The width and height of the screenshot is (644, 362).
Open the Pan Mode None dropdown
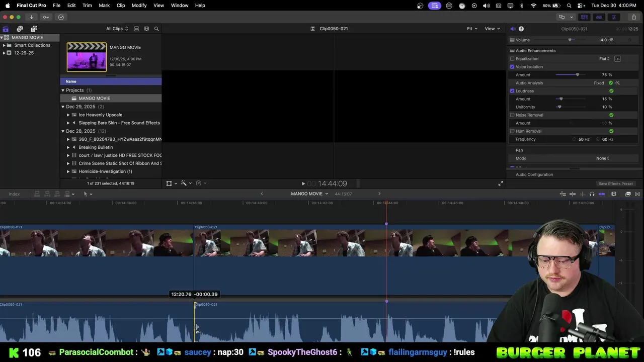pos(603,158)
